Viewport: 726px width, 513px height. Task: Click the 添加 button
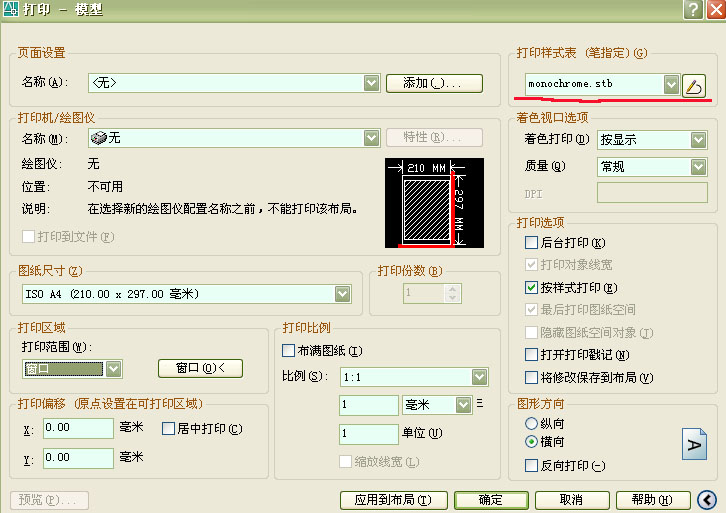[434, 83]
